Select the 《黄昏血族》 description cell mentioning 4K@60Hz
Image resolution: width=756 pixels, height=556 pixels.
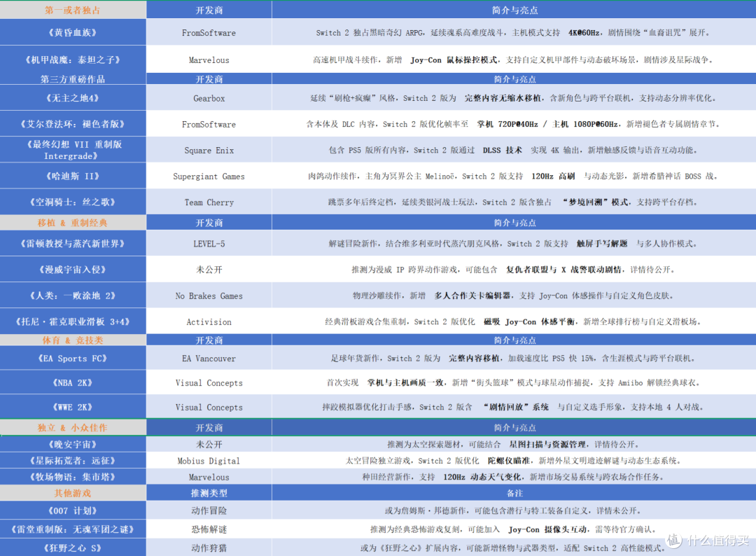[514, 32]
